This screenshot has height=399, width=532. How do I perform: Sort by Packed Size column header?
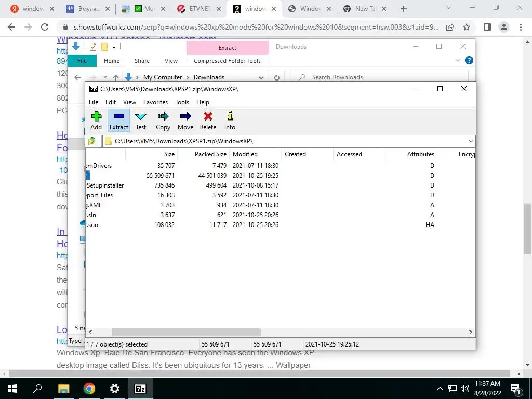[x=203, y=154]
